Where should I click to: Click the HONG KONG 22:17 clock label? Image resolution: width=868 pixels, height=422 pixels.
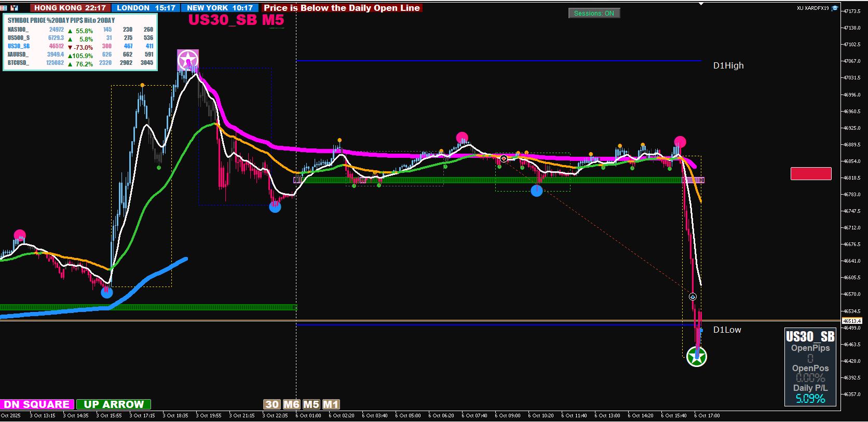click(70, 8)
